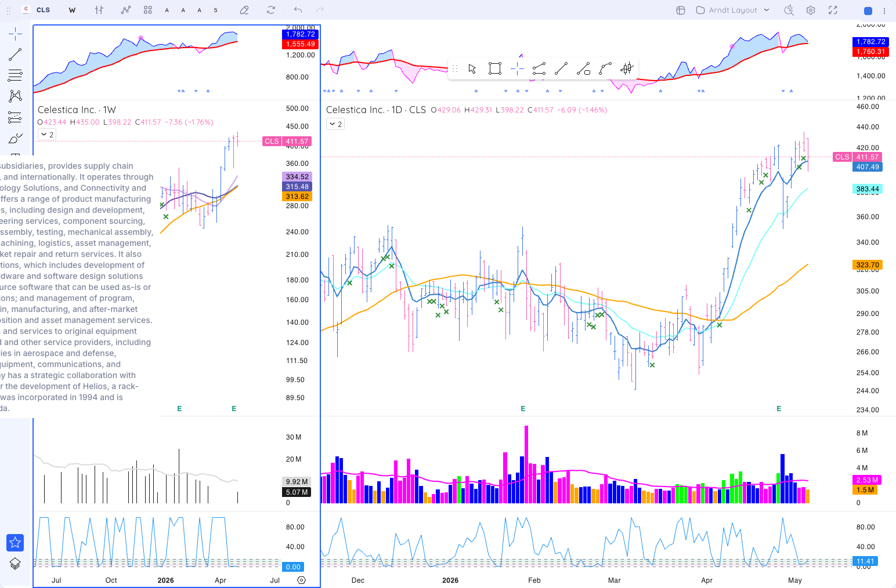
Task: Open the bar chart style selector
Action: pyautogui.click(x=99, y=10)
